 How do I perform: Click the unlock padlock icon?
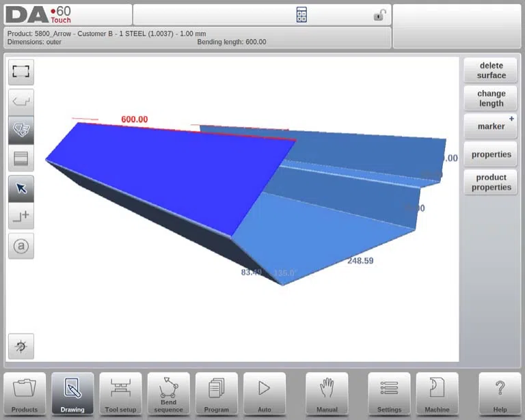point(379,15)
